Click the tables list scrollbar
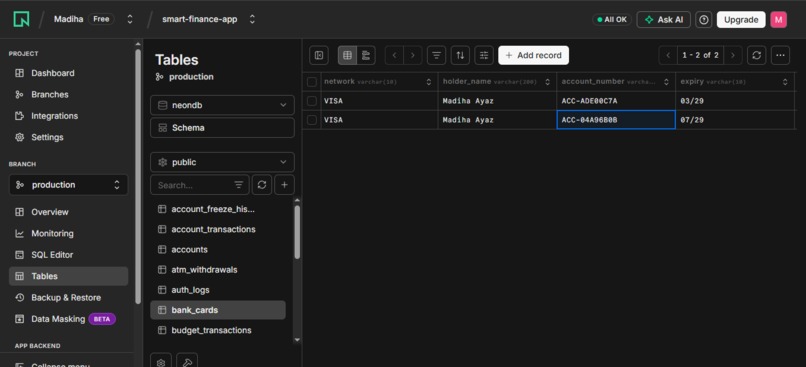The width and height of the screenshot is (806, 367). tap(297, 232)
